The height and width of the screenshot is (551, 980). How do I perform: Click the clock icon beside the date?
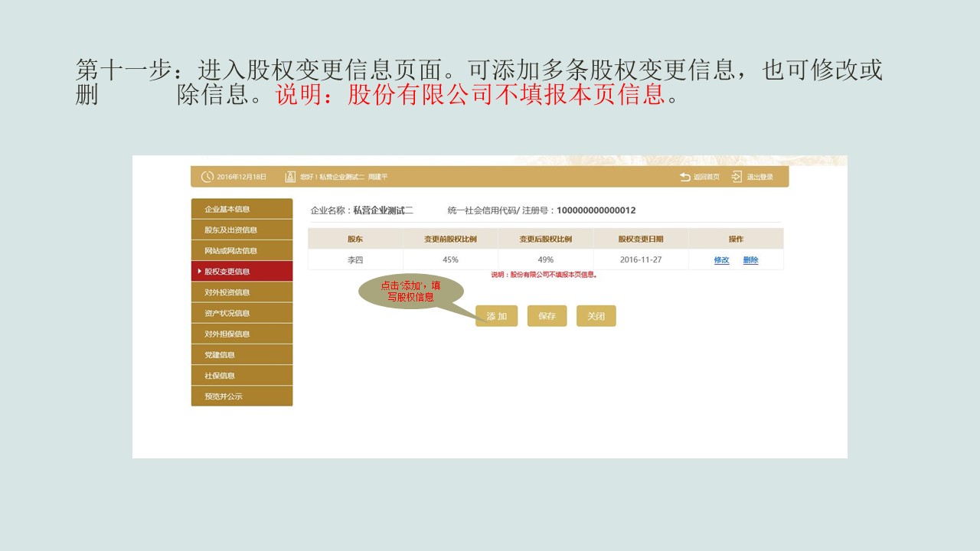point(206,176)
